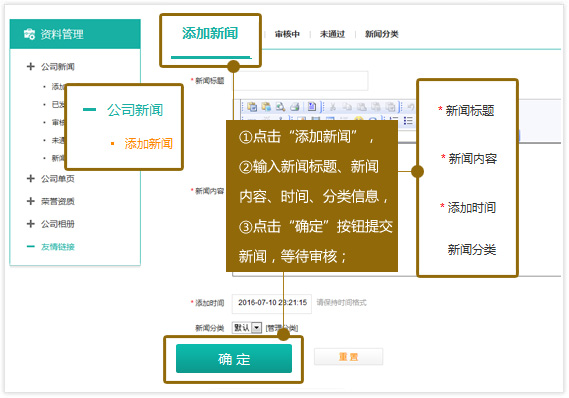Image resolution: width=569 pixels, height=398 pixels.
Task: Click the Paste clipboard icon after Copy
Action: [361, 107]
